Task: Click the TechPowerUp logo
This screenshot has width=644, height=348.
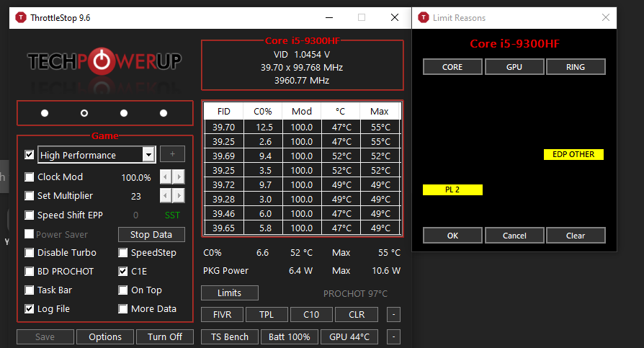Action: point(104,62)
